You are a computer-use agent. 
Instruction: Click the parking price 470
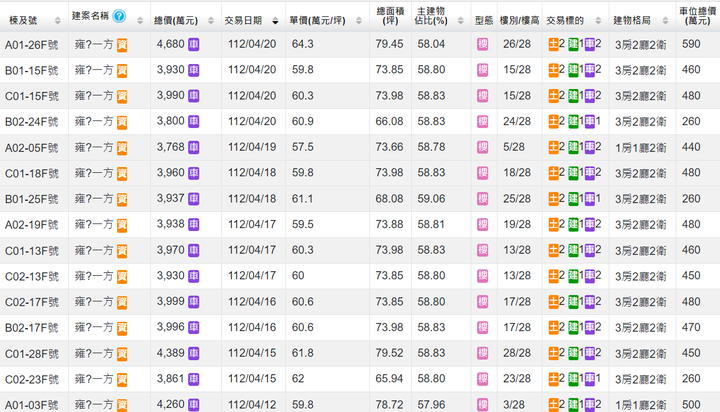[691, 327]
